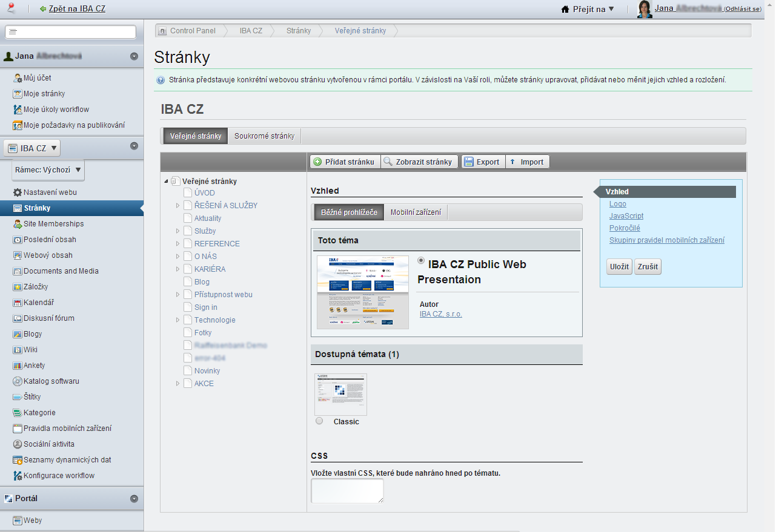Expand the REFERENCE tree node
776x532 pixels.
177,244
